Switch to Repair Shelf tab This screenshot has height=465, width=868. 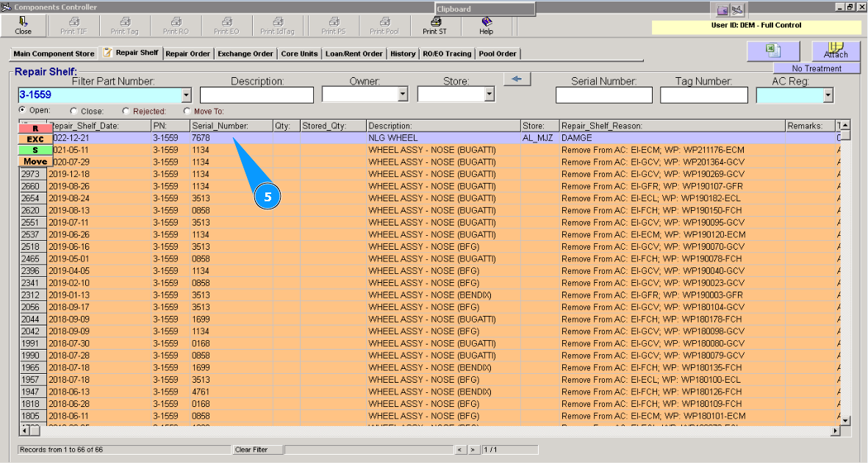pos(131,53)
